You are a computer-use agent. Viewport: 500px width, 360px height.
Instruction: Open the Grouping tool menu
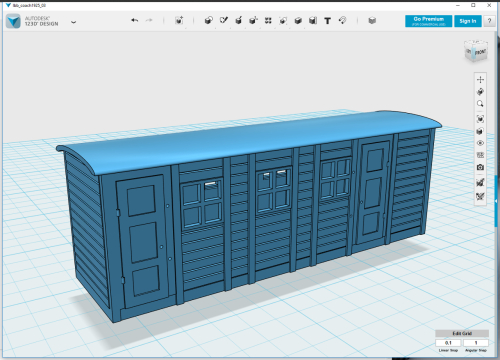[283, 20]
